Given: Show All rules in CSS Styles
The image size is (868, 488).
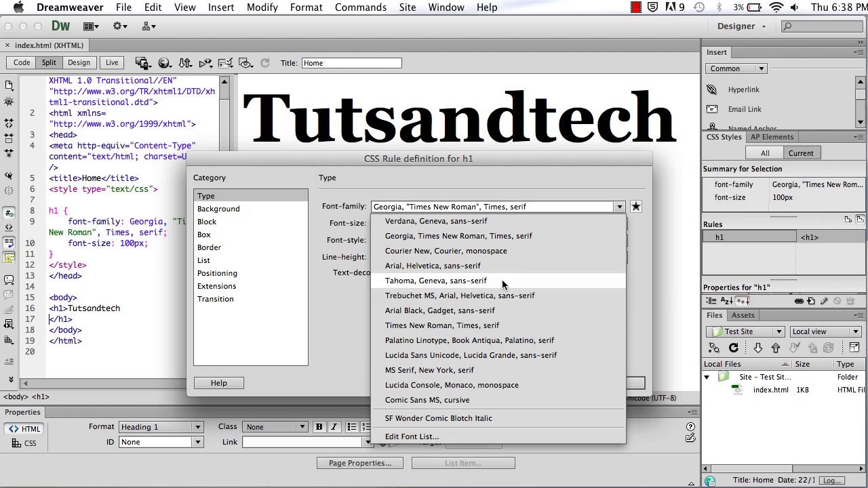Looking at the screenshot, I should (765, 153).
